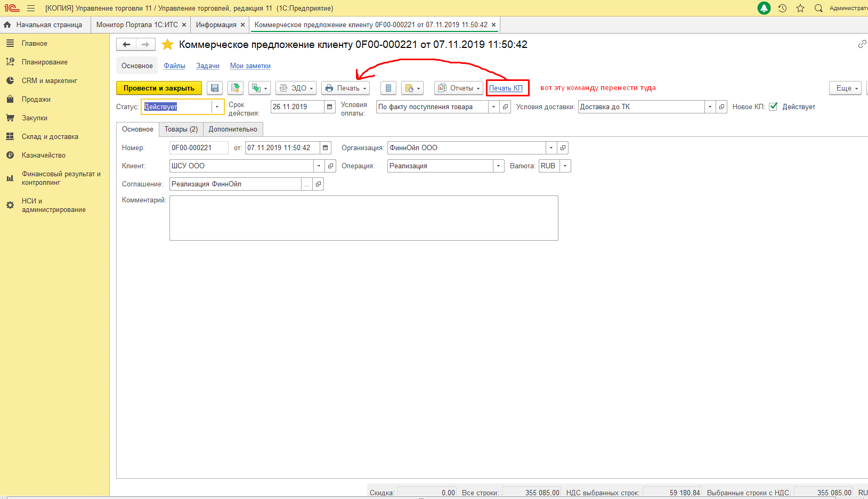Open the Дополнительно tab
The width and height of the screenshot is (868, 499).
point(233,129)
